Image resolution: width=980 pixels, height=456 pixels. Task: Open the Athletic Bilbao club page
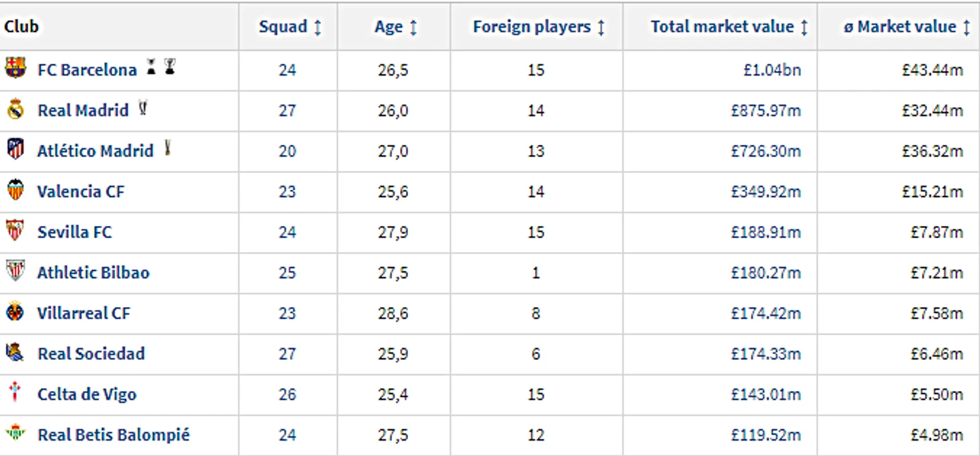pyautogui.click(x=93, y=272)
